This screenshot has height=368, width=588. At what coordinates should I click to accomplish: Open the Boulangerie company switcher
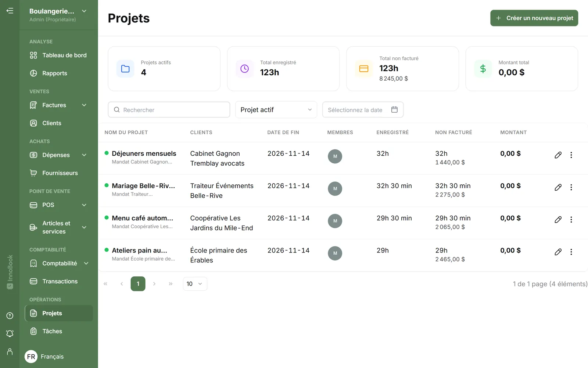(x=58, y=15)
